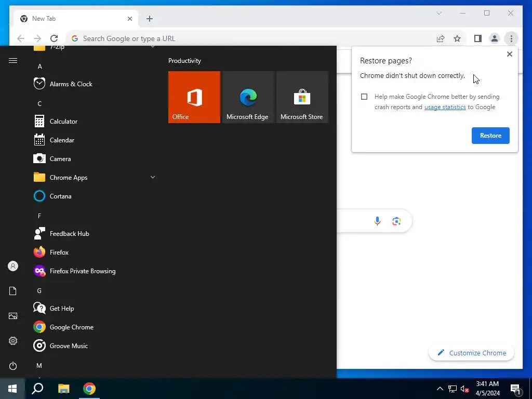Jump to letter A section header

[x=39, y=66]
